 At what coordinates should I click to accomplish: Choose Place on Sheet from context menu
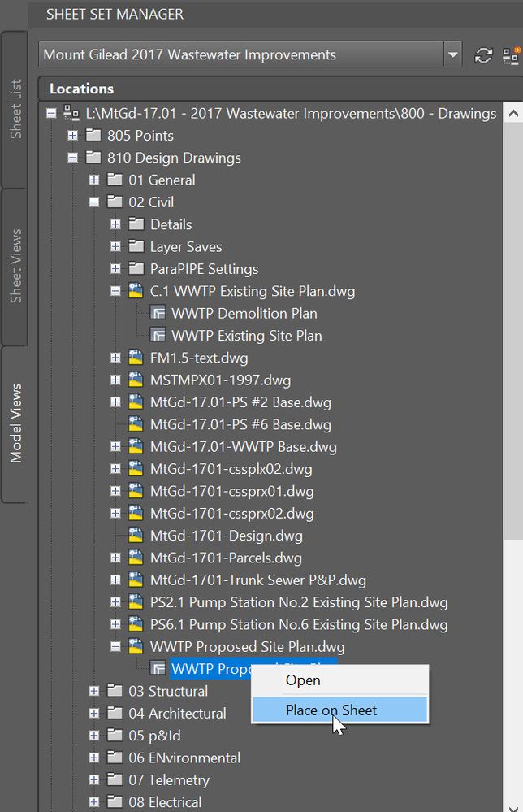pyautogui.click(x=331, y=710)
